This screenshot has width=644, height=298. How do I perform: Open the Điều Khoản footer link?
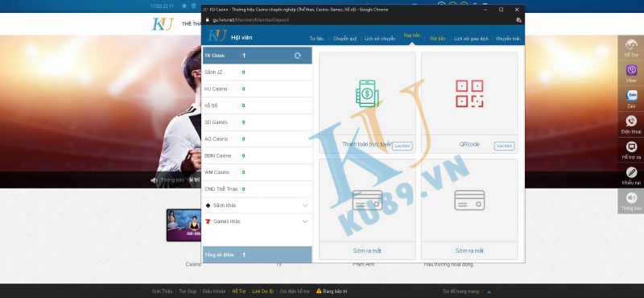coord(214,291)
